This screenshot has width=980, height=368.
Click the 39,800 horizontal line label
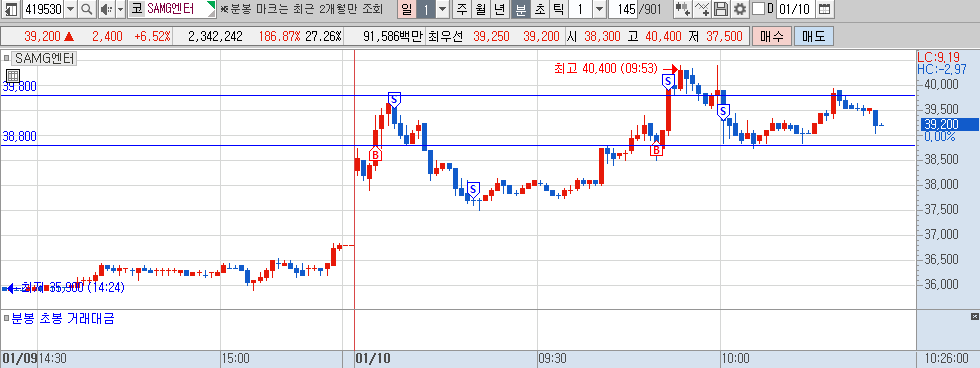[x=19, y=86]
